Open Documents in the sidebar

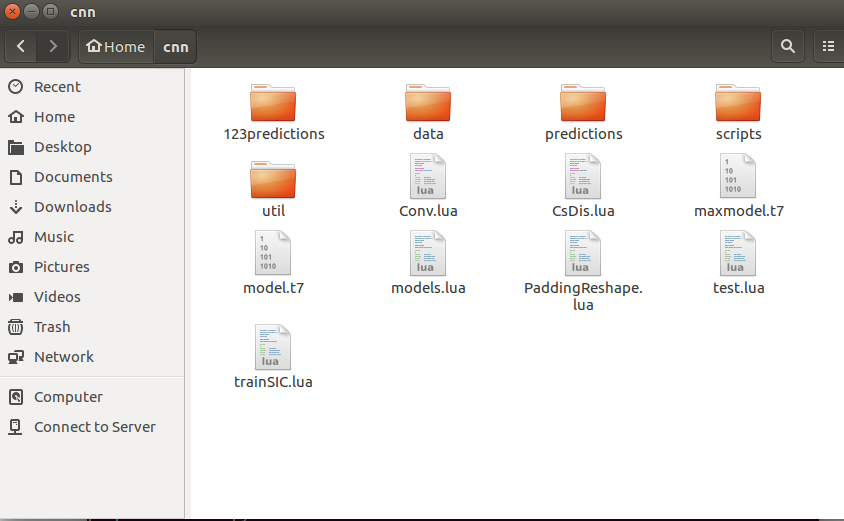[x=92, y=177]
